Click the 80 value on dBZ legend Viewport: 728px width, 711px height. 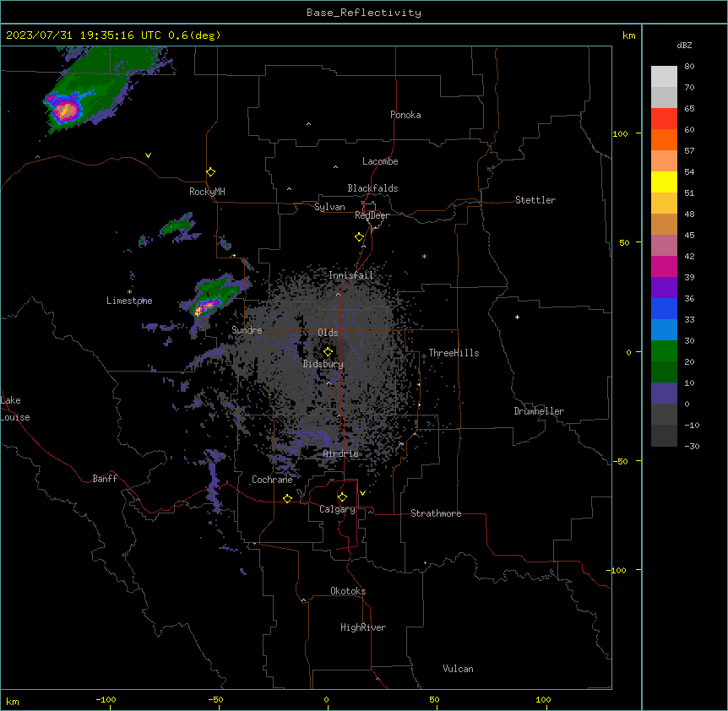click(x=689, y=67)
